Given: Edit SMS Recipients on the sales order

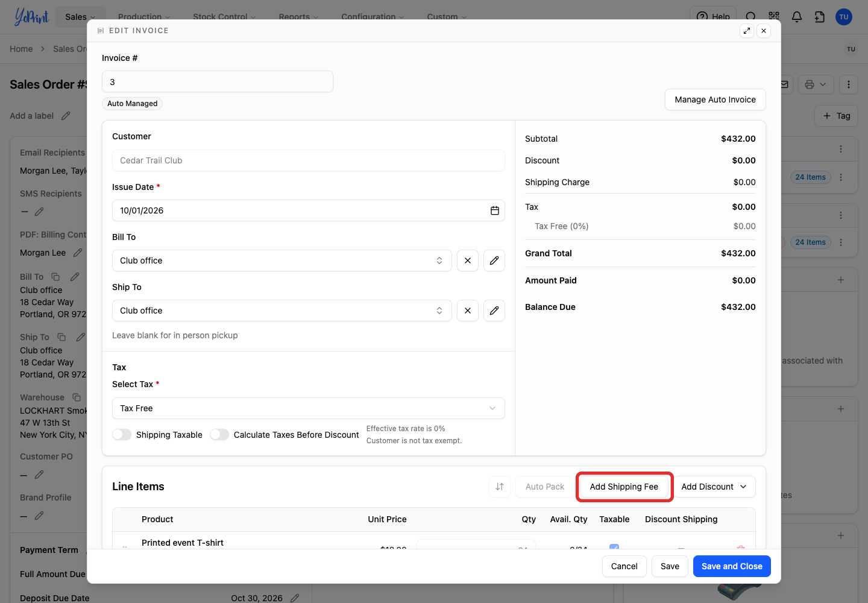Looking at the screenshot, I should pos(39,212).
